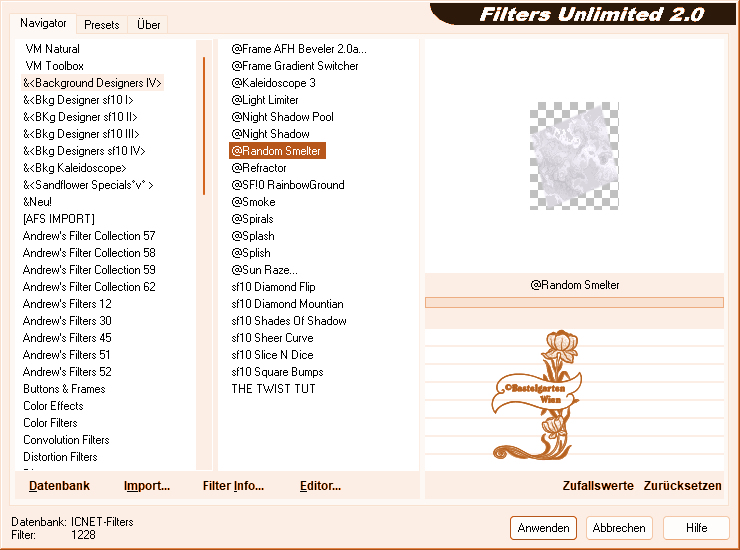Click the Anwenden button
The image size is (740, 550).
click(543, 528)
